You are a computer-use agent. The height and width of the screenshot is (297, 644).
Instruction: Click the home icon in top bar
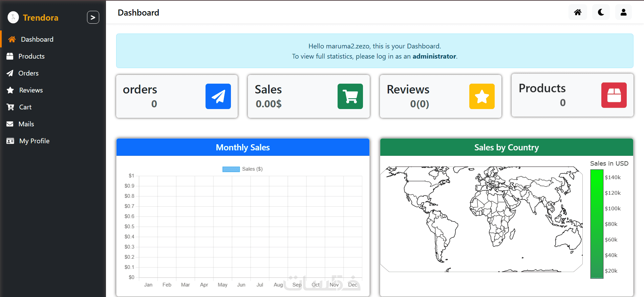[x=578, y=13]
